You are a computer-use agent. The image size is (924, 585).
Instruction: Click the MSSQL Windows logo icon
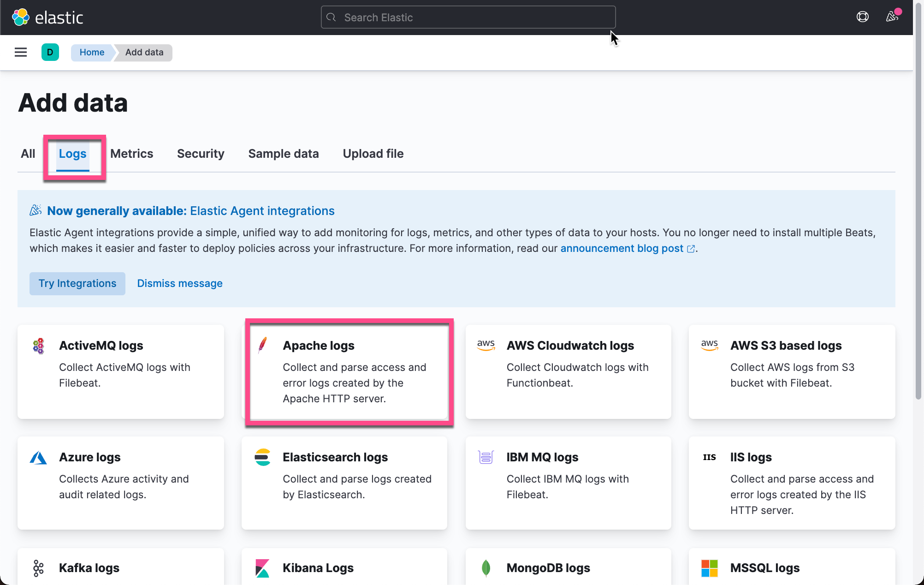pyautogui.click(x=709, y=568)
